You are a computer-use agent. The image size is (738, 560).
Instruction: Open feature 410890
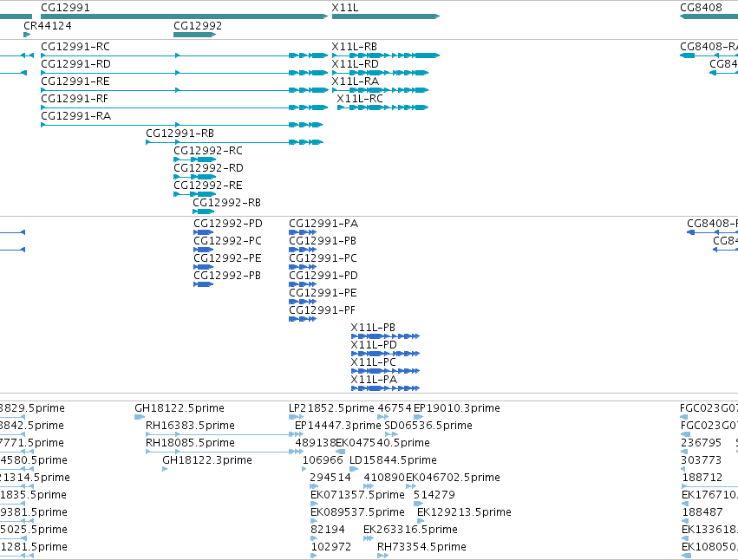coord(384,478)
